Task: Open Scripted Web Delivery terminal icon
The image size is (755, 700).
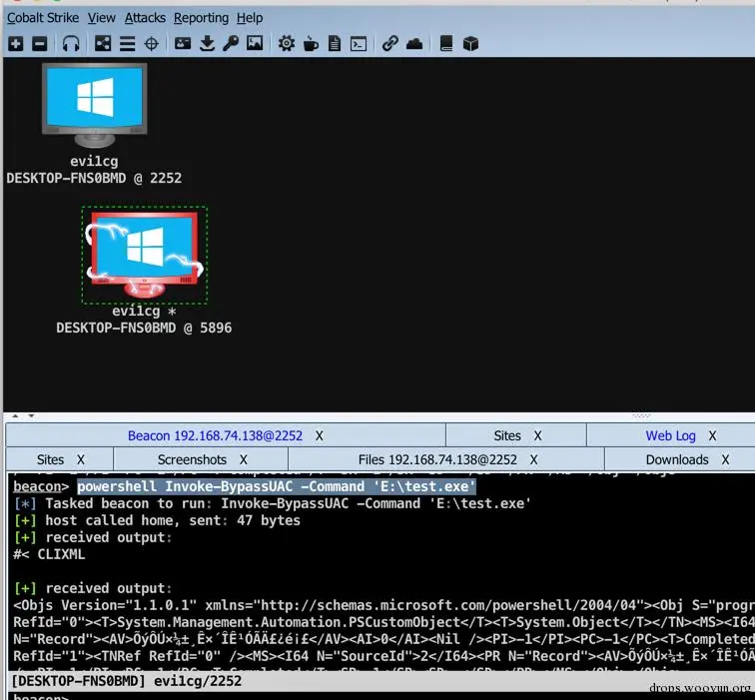Action: click(359, 44)
